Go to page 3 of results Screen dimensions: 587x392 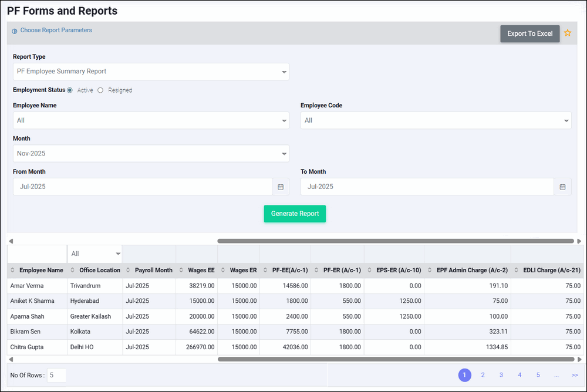click(501, 375)
